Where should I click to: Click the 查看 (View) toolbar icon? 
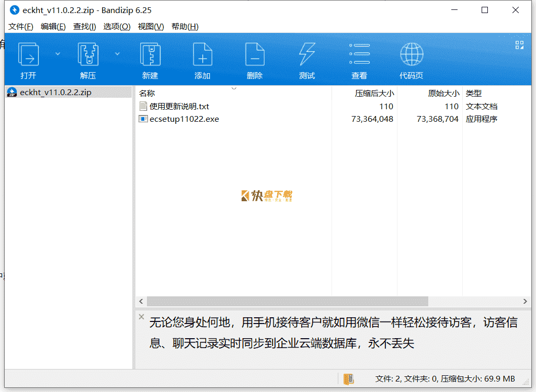click(x=359, y=54)
